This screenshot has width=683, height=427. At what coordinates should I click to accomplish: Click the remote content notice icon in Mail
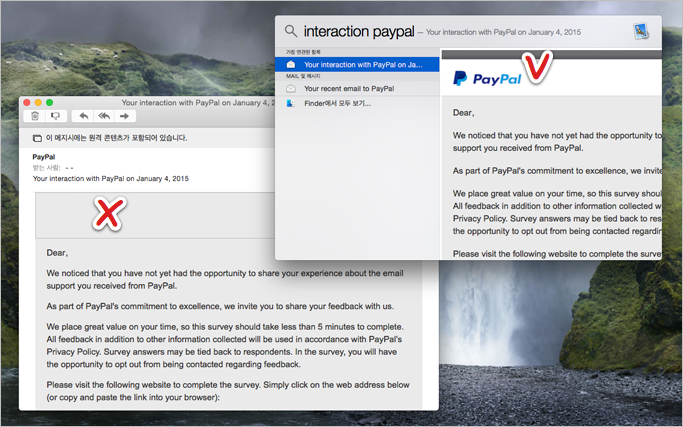[x=37, y=139]
